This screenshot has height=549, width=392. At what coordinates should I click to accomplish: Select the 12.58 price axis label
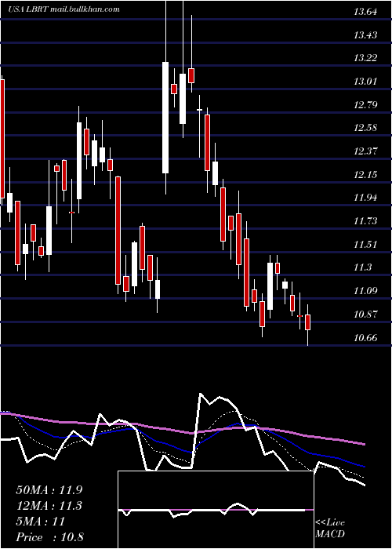[x=365, y=128]
